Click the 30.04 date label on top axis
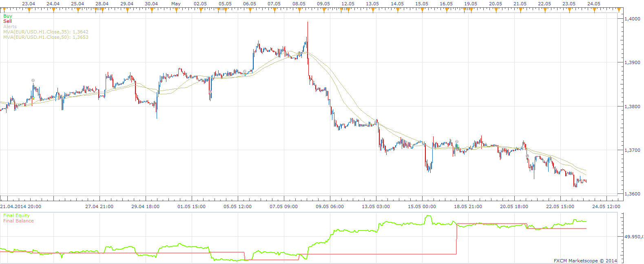 [x=151, y=4]
